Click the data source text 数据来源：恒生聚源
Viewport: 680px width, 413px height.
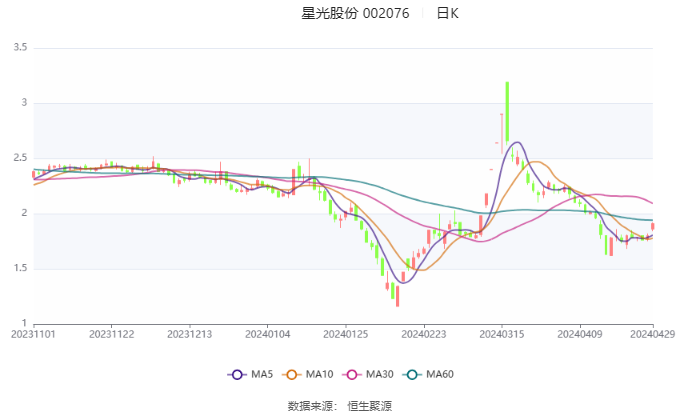coord(340,406)
